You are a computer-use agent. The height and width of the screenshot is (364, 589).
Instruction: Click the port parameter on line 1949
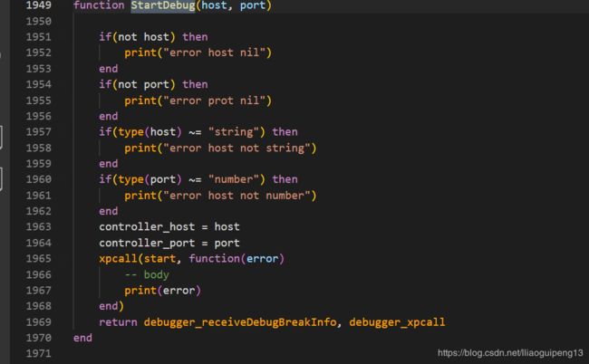tap(253, 5)
